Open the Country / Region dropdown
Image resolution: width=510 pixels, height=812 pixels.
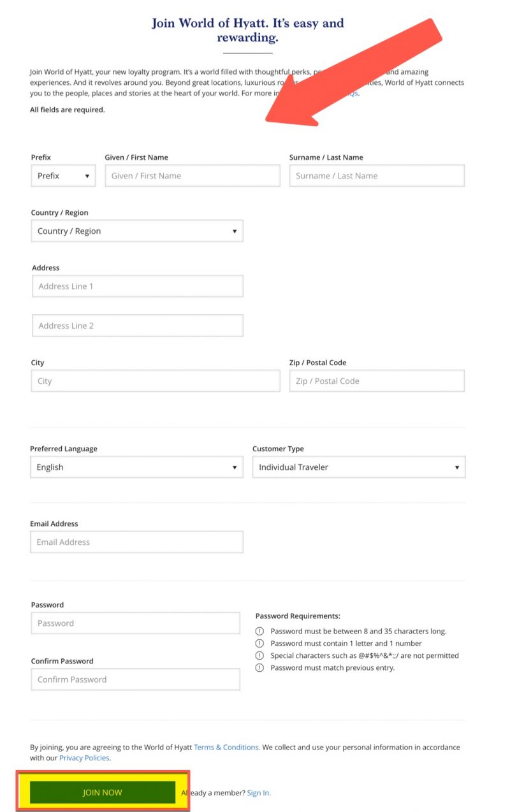137,231
